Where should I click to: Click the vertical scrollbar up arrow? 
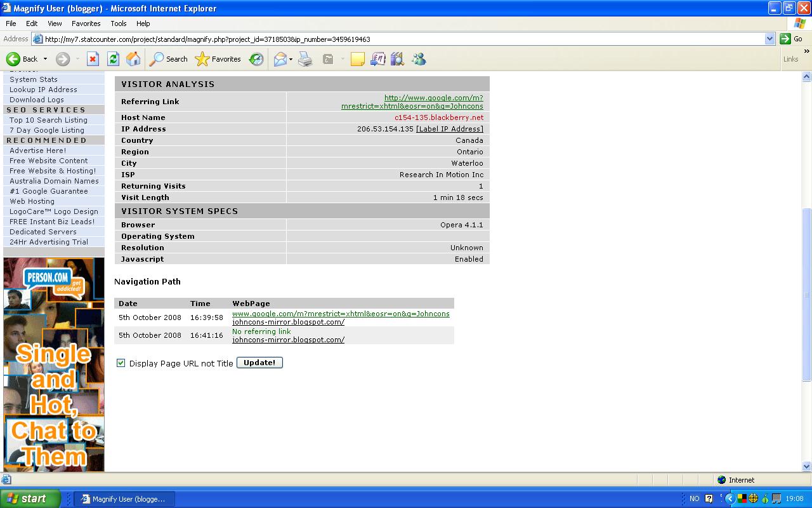click(807, 77)
